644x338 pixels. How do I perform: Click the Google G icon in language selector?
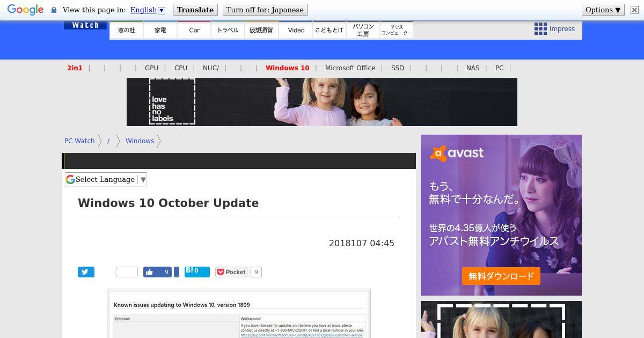point(70,180)
